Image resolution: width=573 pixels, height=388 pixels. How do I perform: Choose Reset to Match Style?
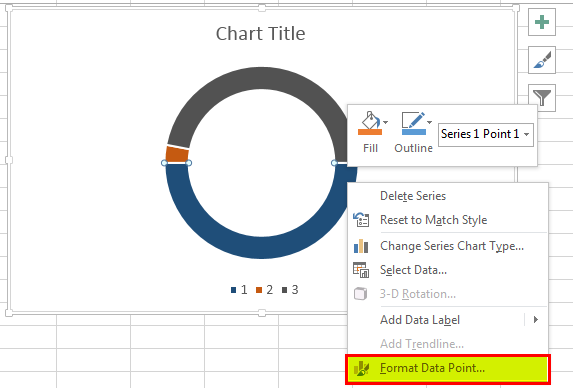(x=448, y=220)
